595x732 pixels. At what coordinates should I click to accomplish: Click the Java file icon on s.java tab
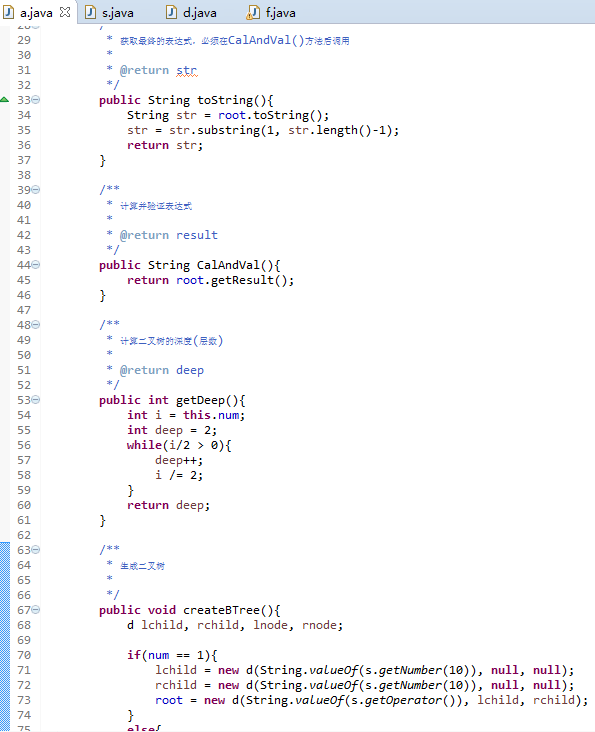[x=91, y=13]
